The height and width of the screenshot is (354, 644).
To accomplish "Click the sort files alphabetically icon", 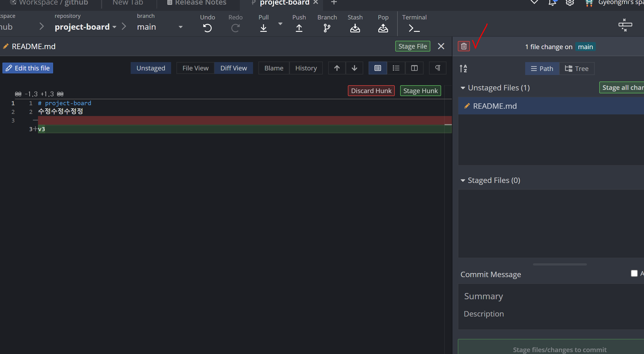I will 463,69.
